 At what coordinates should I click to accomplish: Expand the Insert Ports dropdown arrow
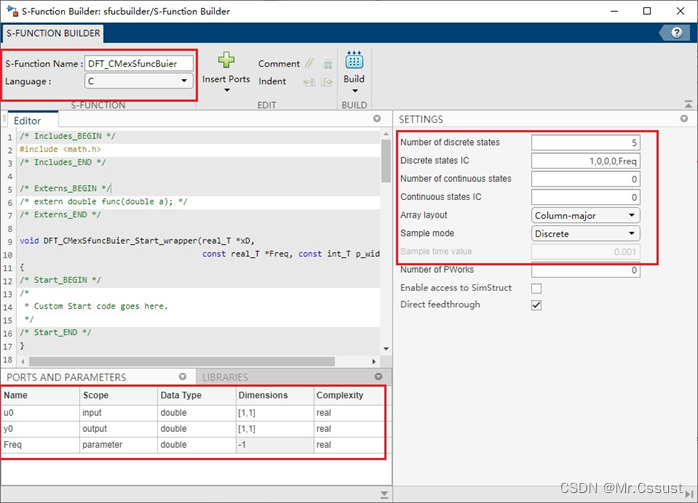(x=227, y=90)
